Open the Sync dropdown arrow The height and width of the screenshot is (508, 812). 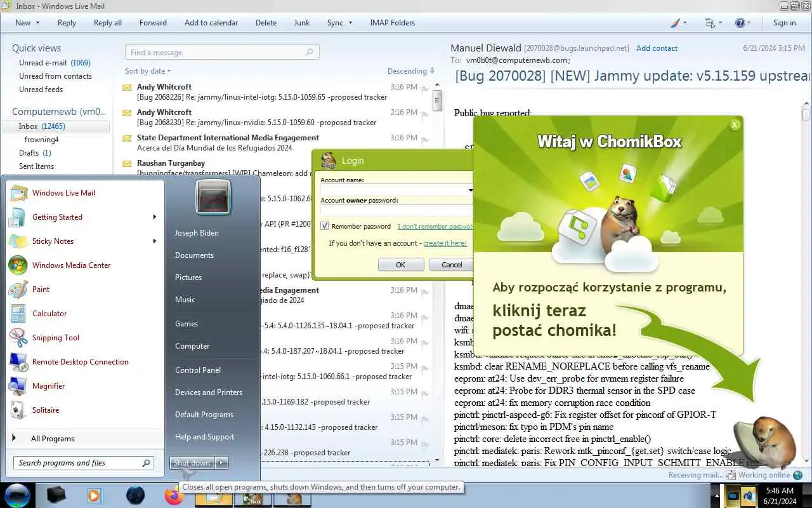pyautogui.click(x=350, y=23)
